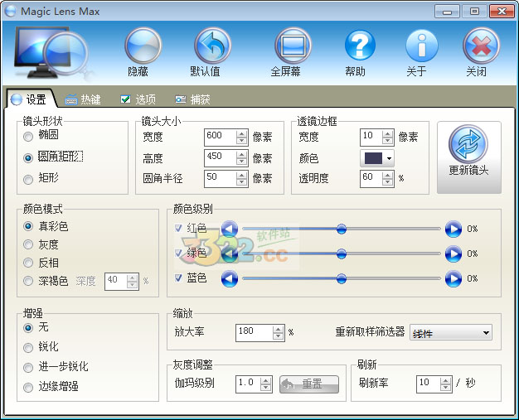Screen dimensions: 519x420
Task: Decrease blue level with left arrow
Action: click(230, 279)
